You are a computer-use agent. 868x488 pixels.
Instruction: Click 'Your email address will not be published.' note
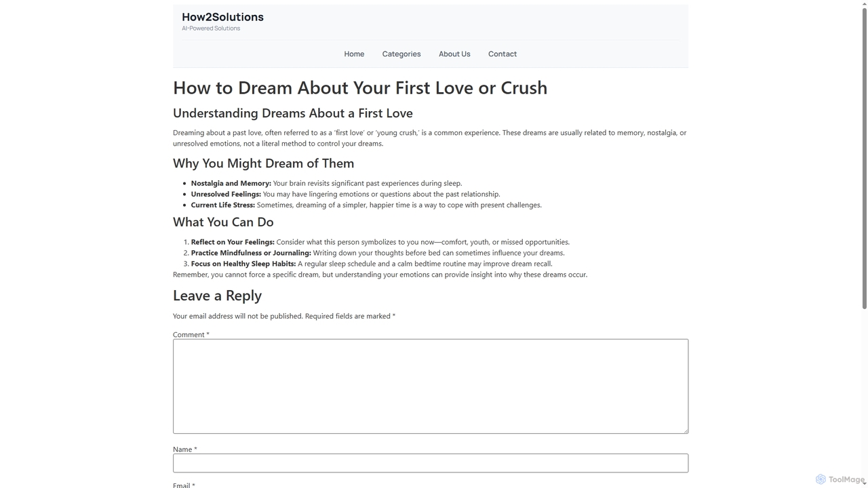(238, 316)
